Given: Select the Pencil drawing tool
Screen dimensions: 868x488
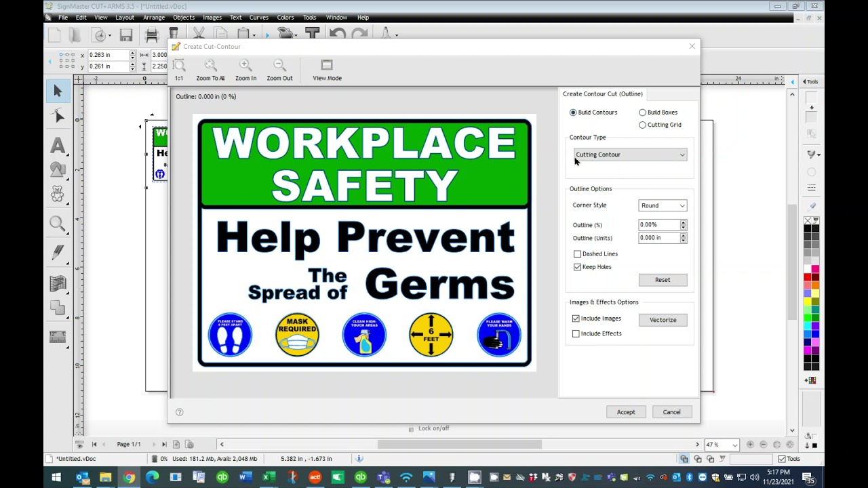Looking at the screenshot, I should click(58, 253).
